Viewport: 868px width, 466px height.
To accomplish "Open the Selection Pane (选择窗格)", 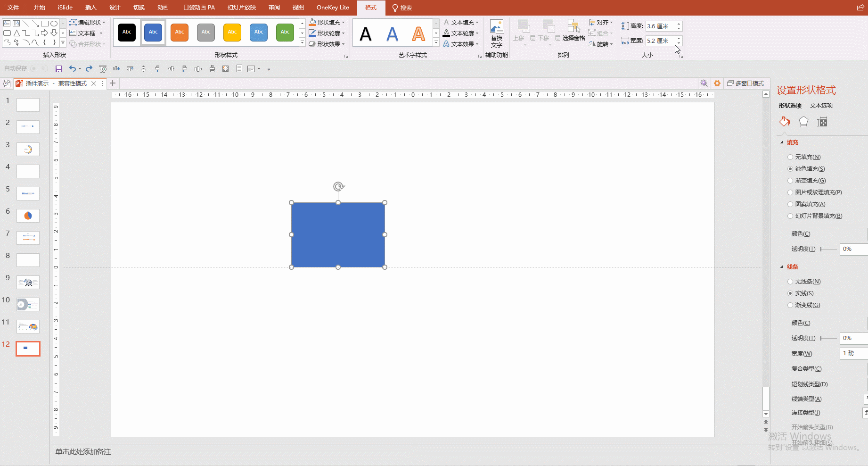I will coord(573,30).
